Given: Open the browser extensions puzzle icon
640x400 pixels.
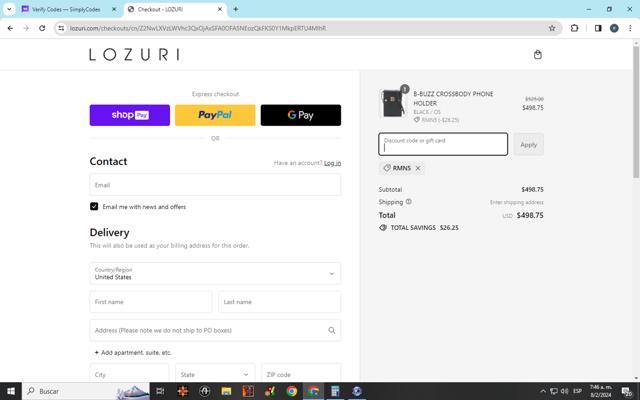Looking at the screenshot, I should click(574, 28).
